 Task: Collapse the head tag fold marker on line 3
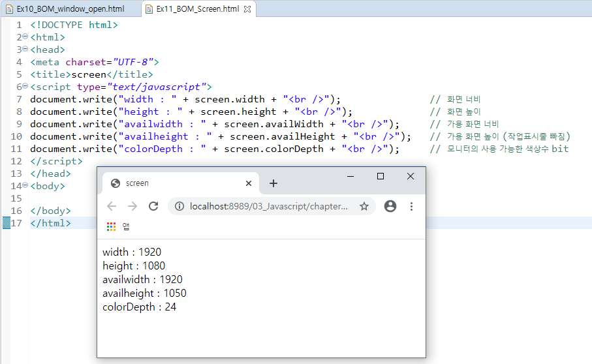point(25,49)
